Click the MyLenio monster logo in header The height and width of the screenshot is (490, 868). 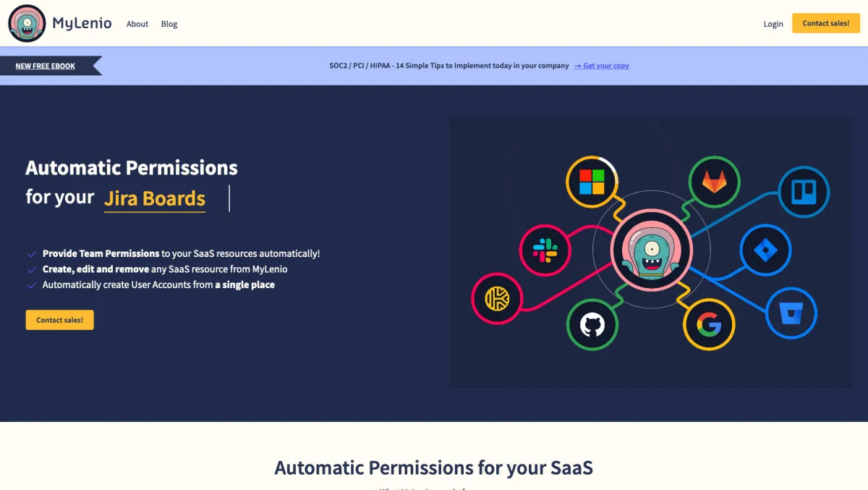pos(27,23)
